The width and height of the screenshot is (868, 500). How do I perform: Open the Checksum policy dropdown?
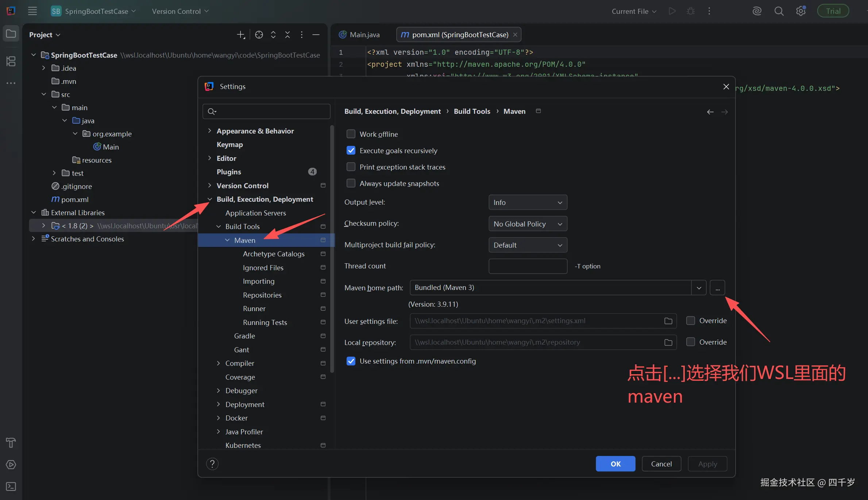(528, 224)
